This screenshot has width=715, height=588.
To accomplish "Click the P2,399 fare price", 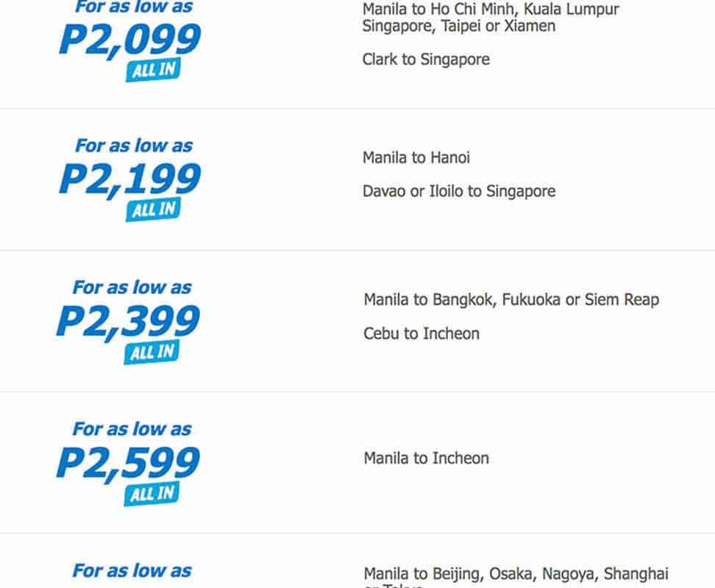I will tap(128, 322).
